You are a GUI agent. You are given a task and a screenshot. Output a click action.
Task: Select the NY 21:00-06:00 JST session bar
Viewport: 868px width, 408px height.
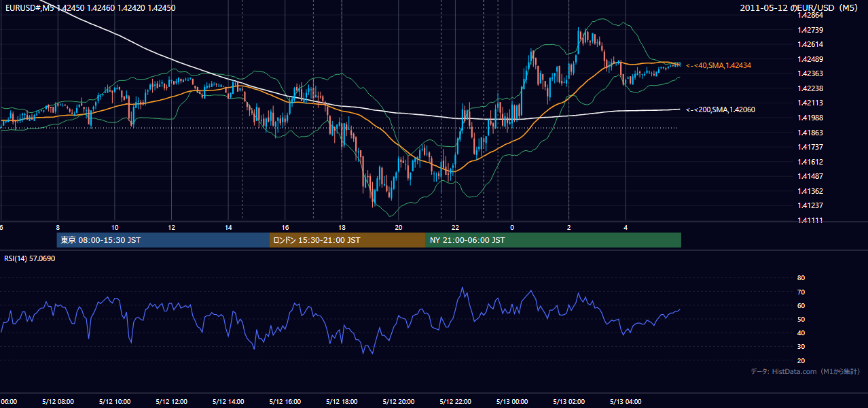[554, 240]
